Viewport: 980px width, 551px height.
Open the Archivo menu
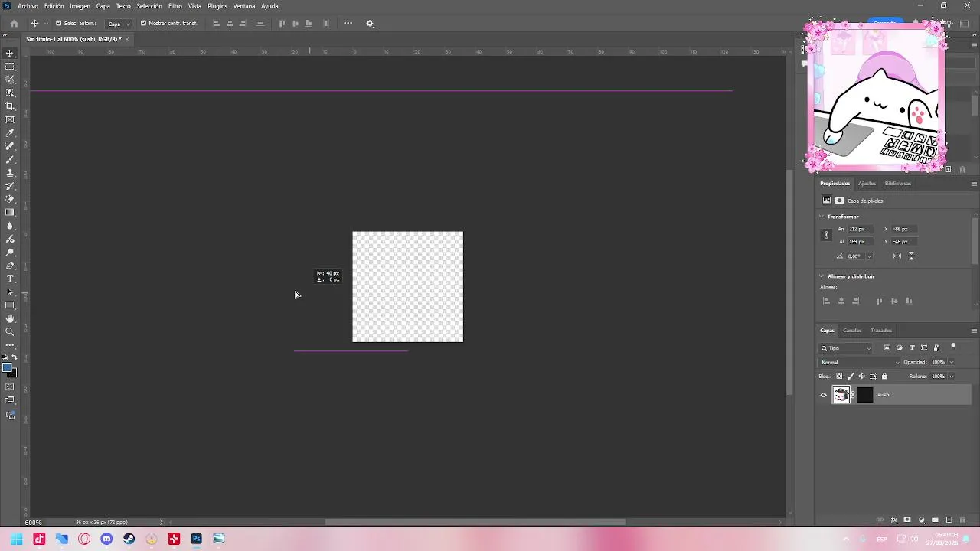(x=28, y=6)
